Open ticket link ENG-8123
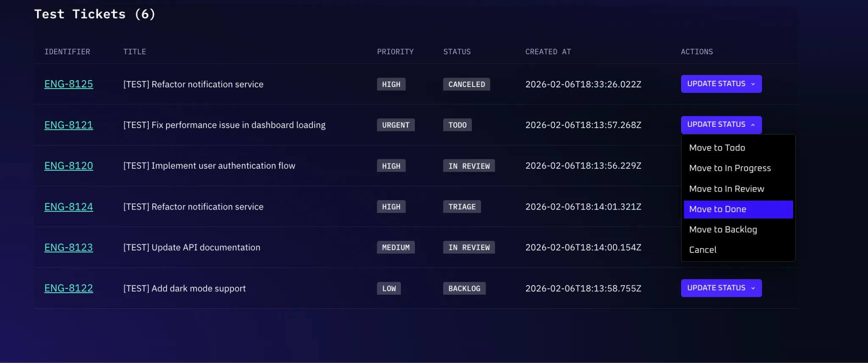 (69, 247)
